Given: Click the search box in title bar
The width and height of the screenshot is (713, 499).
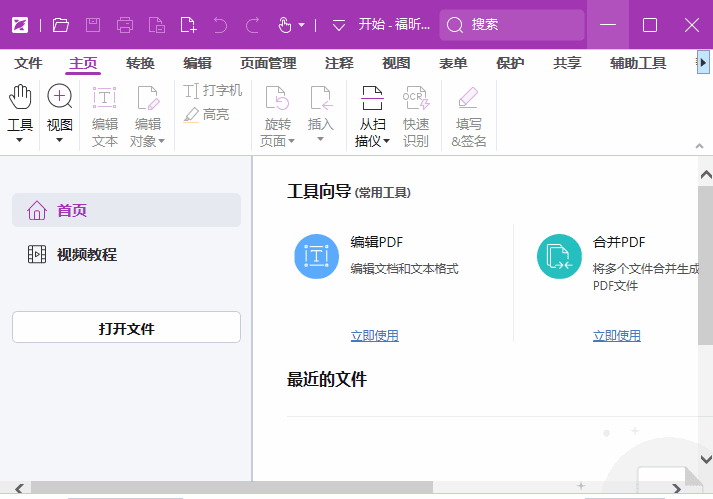Looking at the screenshot, I should (x=512, y=25).
